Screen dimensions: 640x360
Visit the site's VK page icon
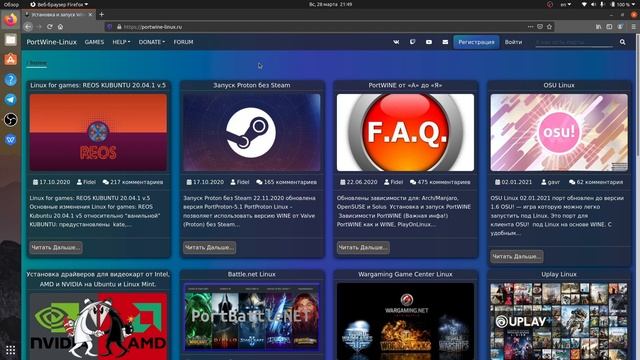(396, 42)
